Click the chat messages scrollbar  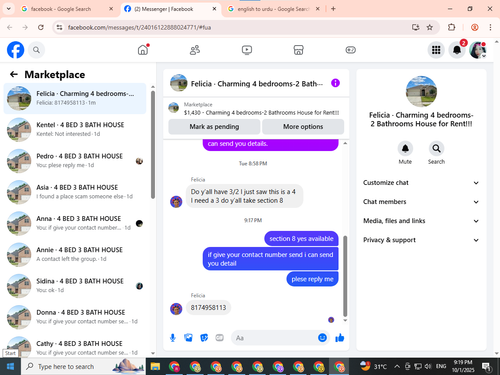coord(345,276)
